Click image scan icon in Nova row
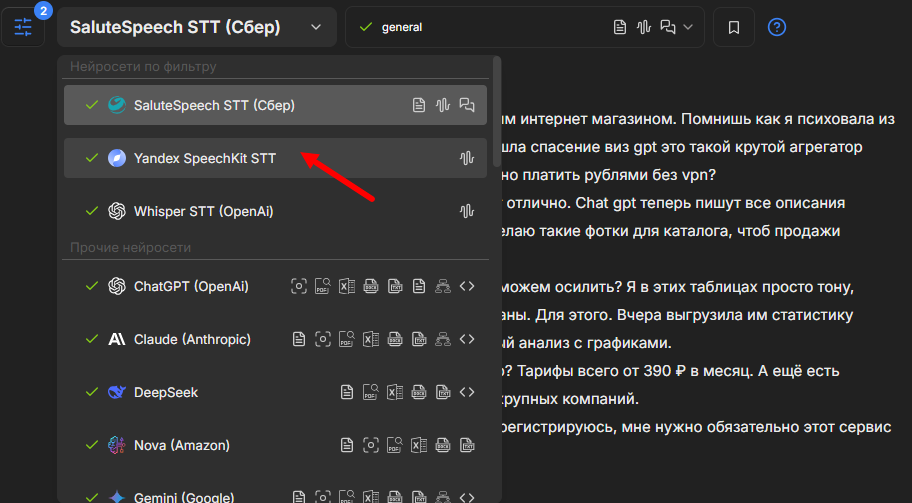This screenshot has height=503, width=912. 371,445
